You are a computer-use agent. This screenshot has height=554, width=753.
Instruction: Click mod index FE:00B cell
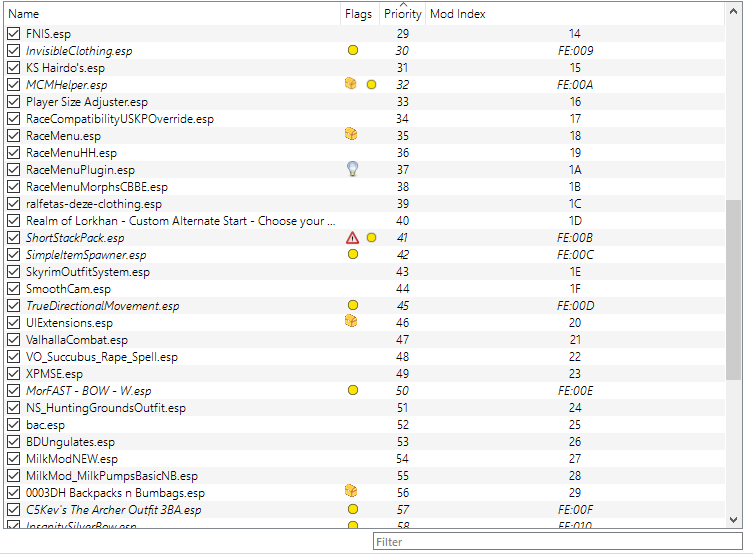tap(575, 238)
